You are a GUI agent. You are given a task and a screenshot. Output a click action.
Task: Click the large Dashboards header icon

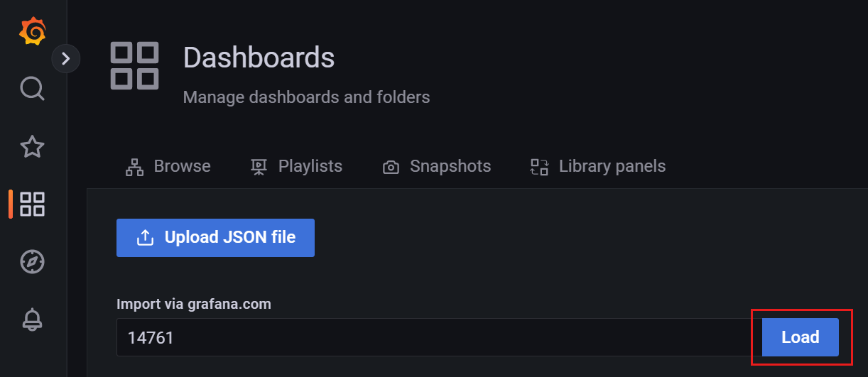click(134, 66)
